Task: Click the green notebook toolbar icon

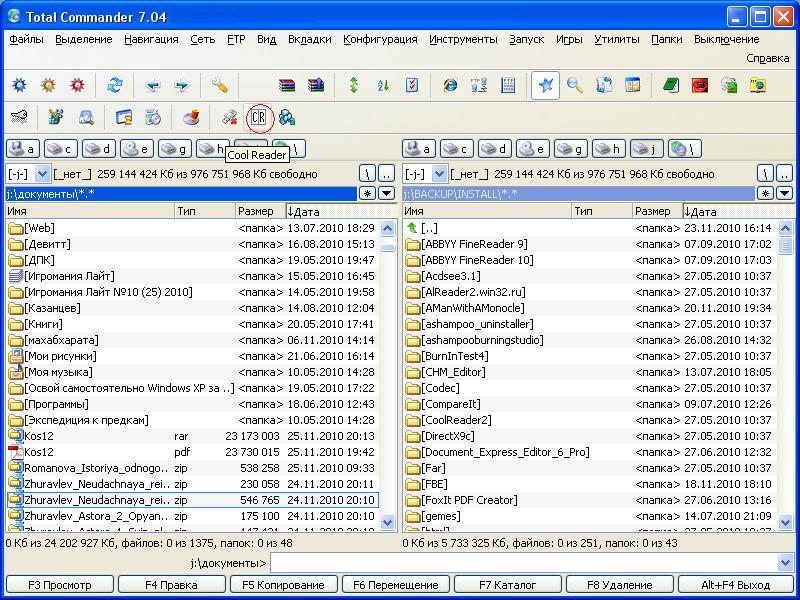Action: coord(671,85)
